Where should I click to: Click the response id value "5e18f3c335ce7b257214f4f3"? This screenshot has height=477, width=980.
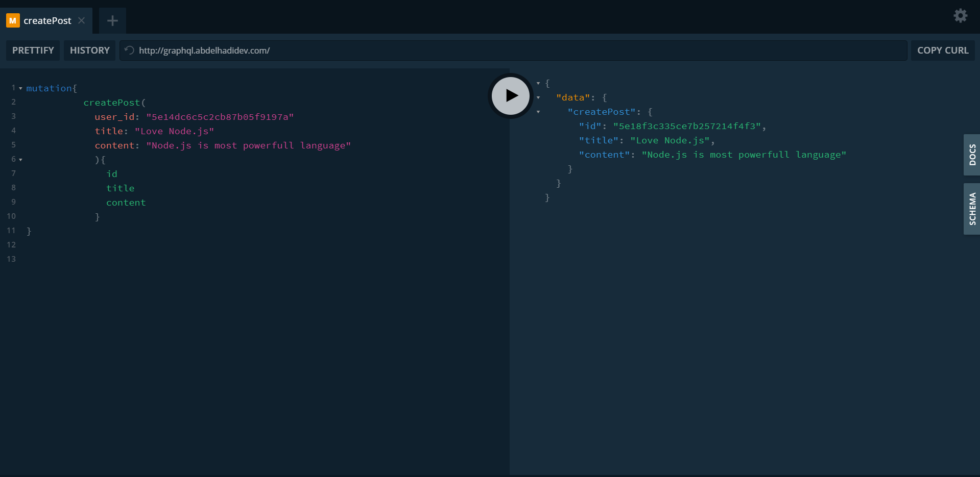pyautogui.click(x=687, y=126)
